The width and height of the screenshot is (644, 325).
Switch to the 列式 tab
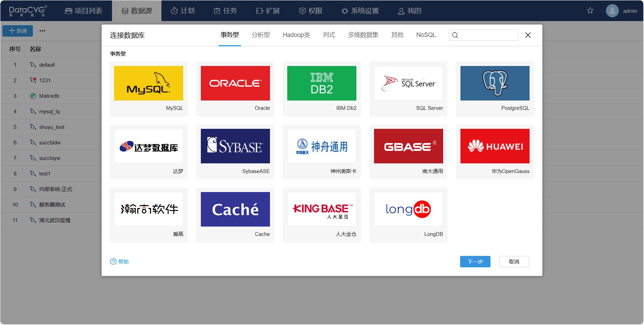329,35
